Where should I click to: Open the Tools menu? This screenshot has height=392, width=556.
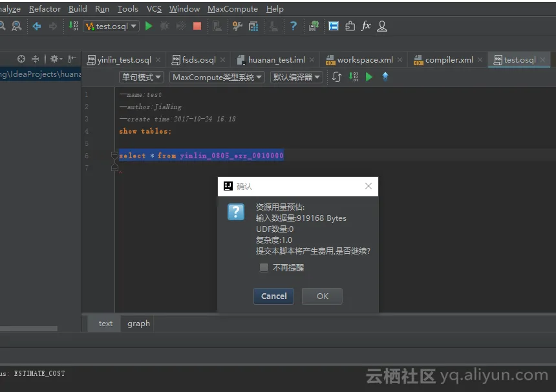tap(127, 9)
